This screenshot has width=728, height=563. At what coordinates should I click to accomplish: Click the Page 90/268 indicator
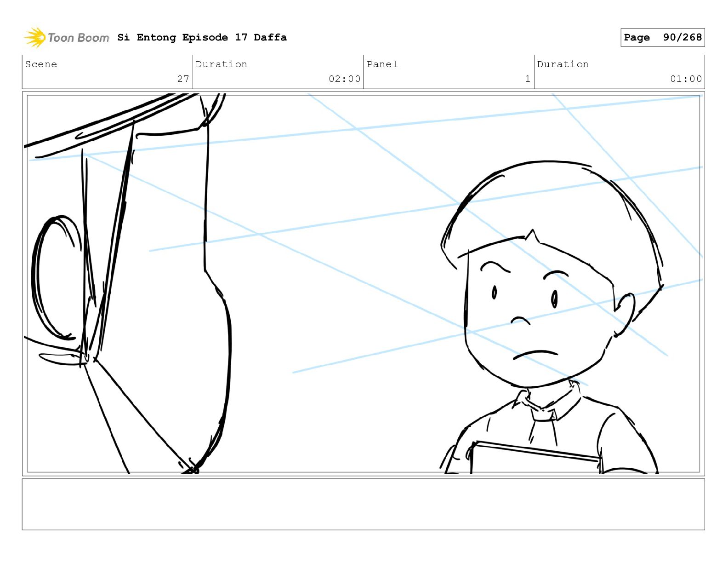pos(662,37)
